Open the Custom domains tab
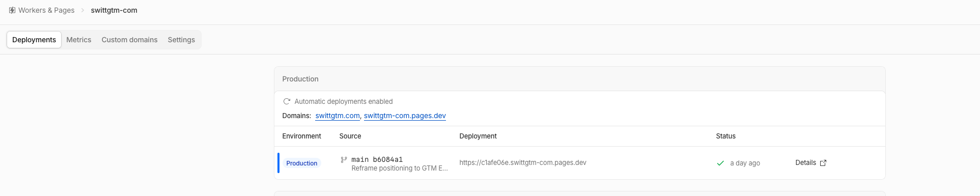This screenshot has width=980, height=196. point(129,40)
